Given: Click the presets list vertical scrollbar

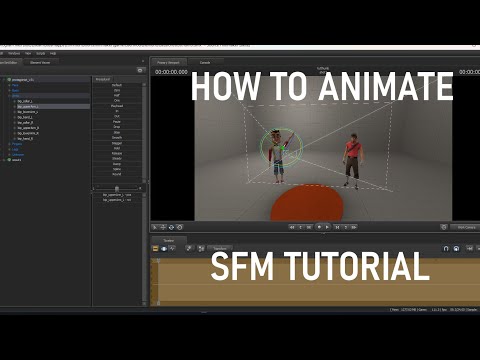Looking at the screenshot, I should [x=144, y=132].
